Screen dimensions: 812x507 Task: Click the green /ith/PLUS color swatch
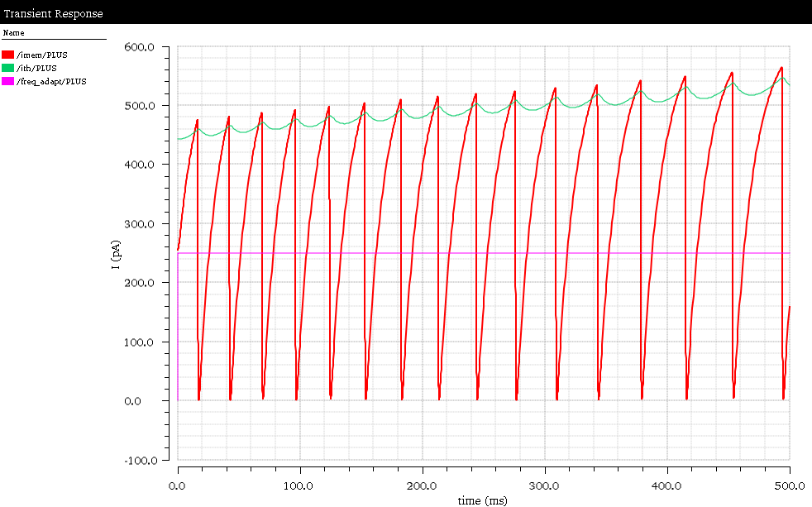pyautogui.click(x=7, y=68)
